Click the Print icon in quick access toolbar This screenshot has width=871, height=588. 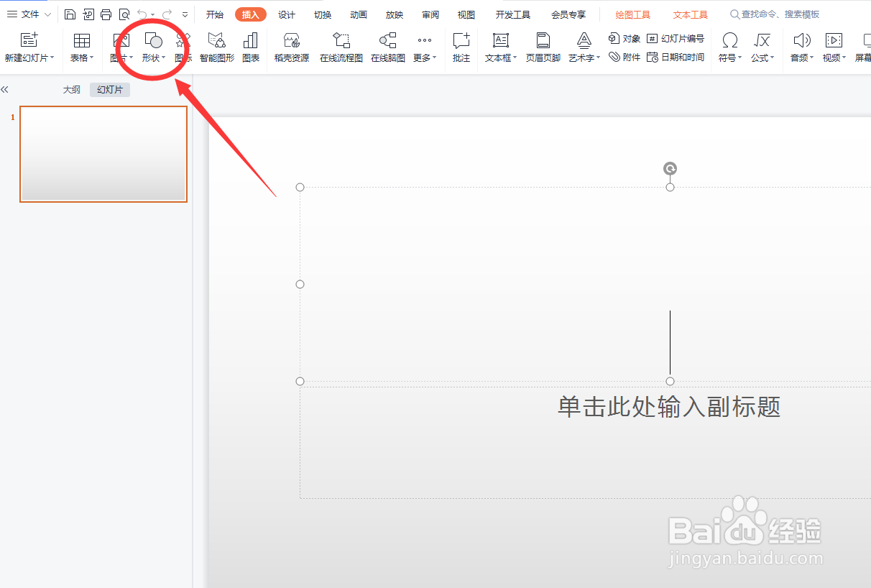[x=106, y=14]
